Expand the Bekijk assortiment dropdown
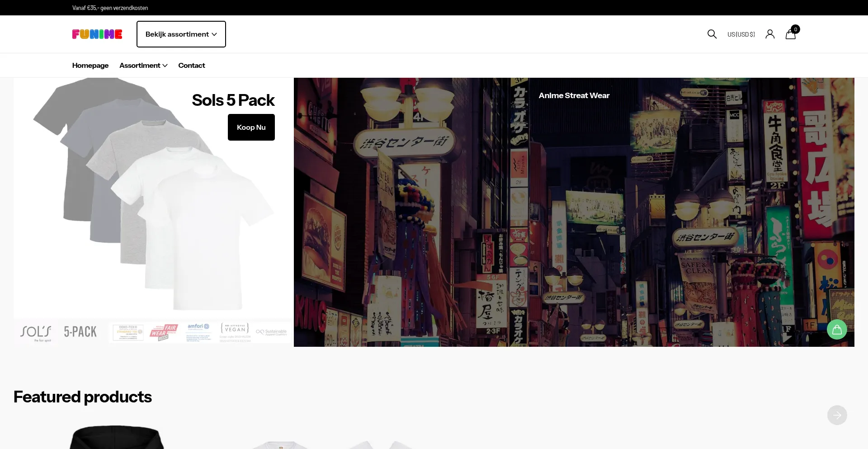This screenshot has height=449, width=868. 181,34
